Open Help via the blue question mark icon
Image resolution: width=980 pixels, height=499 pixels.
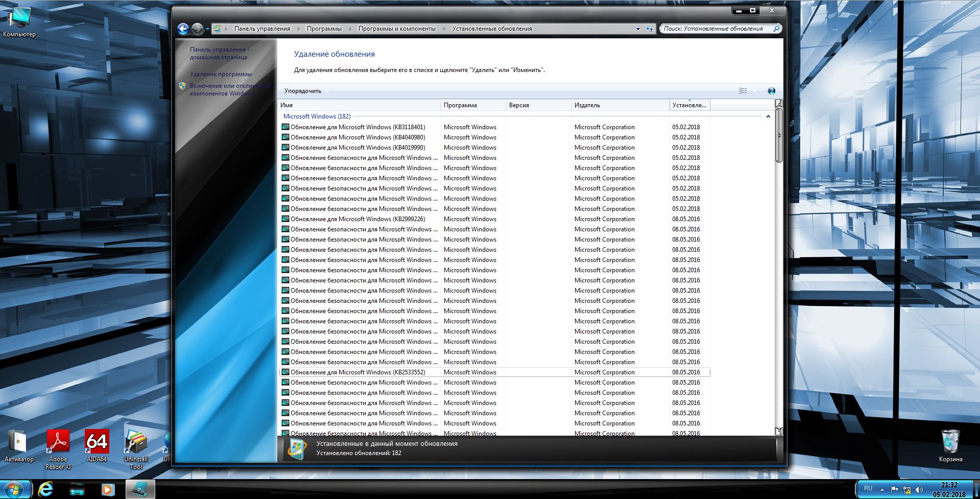pos(771,91)
